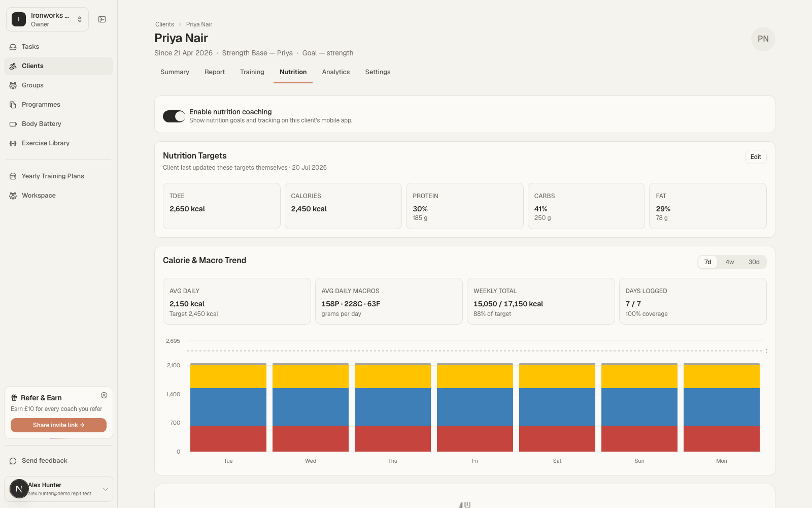This screenshot has width=812, height=508.
Task: Click AVG DAILY 2,150 kcal card
Action: click(x=236, y=301)
